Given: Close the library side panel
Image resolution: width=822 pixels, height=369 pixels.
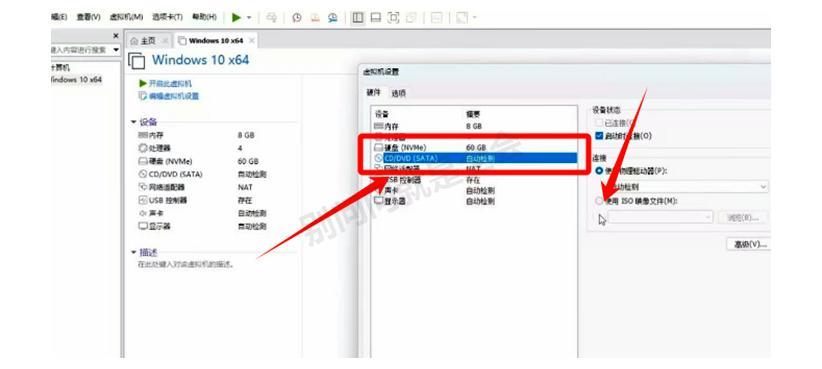Looking at the screenshot, I should (116, 36).
